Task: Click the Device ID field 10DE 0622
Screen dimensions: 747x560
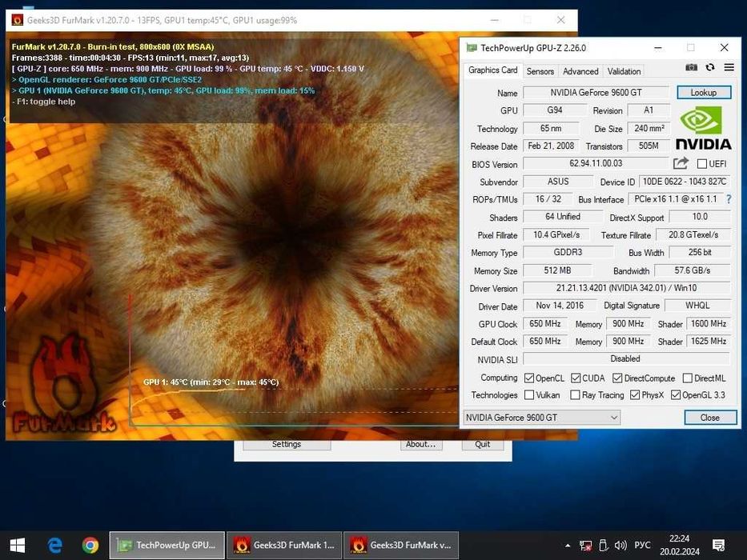Action: [x=684, y=182]
